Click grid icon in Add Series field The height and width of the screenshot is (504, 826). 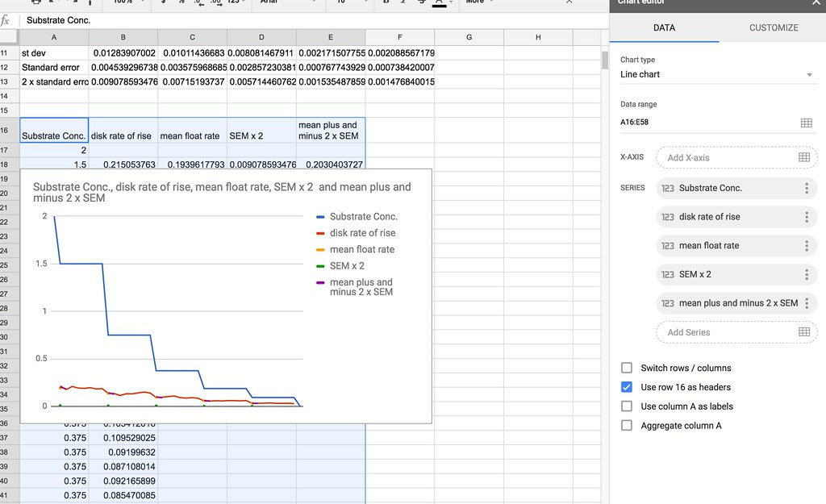pos(803,332)
